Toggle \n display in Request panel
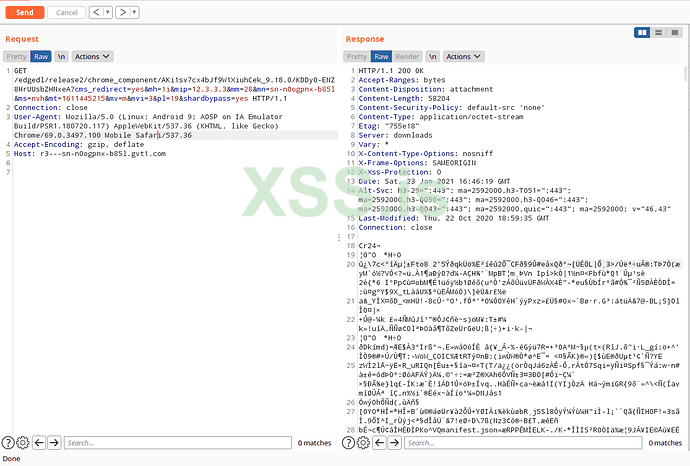 point(61,56)
